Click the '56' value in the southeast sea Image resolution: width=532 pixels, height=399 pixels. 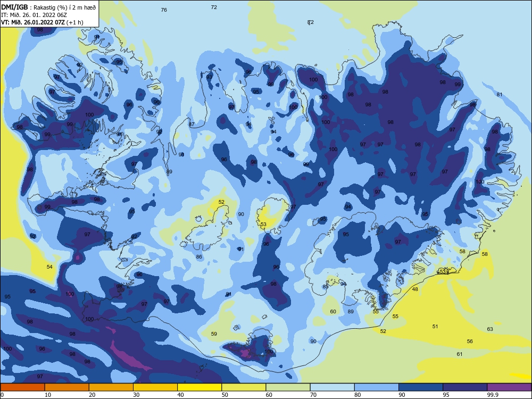pyautogui.click(x=470, y=341)
